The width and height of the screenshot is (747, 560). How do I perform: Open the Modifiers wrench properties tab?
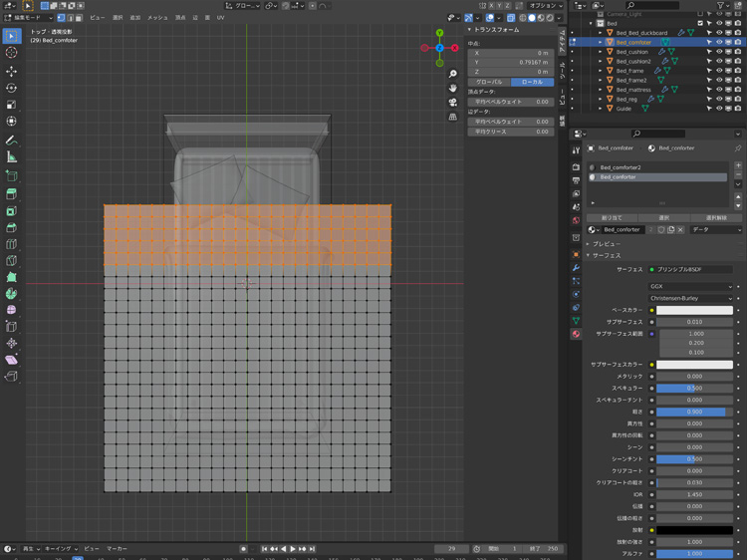coord(576,268)
